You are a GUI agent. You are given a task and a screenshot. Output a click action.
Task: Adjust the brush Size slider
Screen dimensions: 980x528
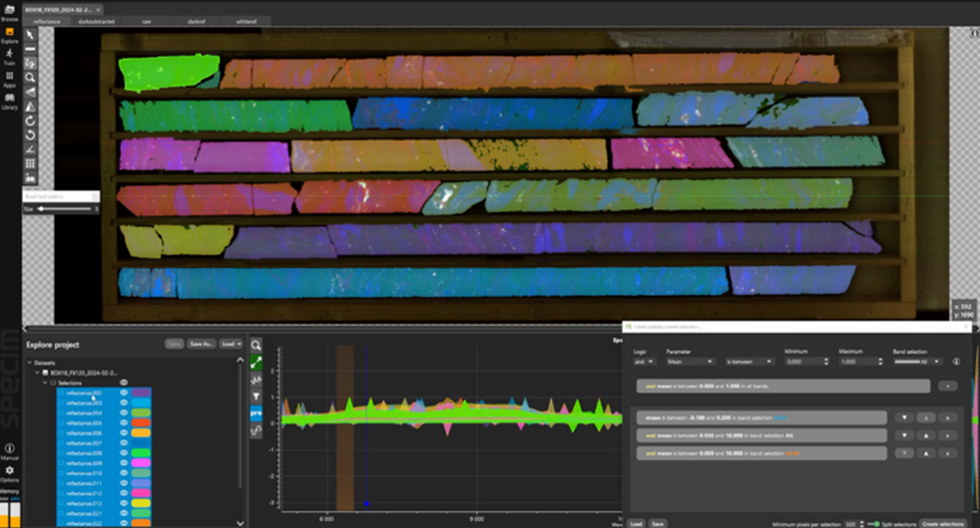[65, 209]
